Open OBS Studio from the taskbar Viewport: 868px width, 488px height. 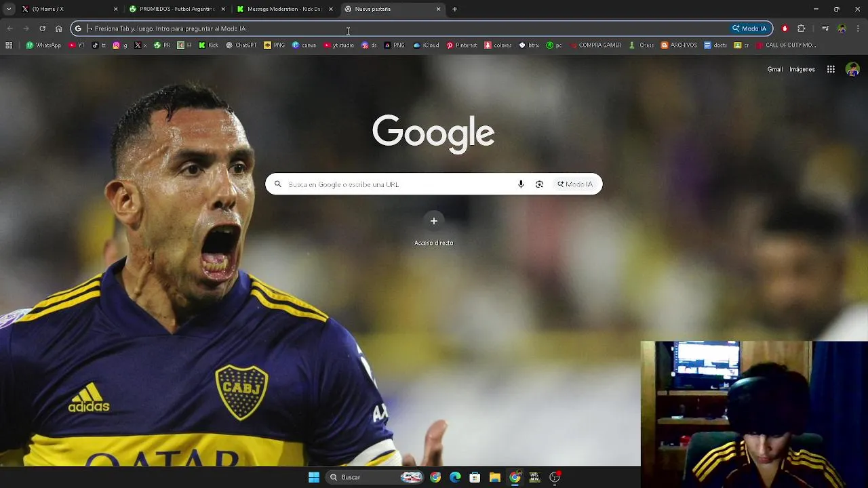coord(555,477)
